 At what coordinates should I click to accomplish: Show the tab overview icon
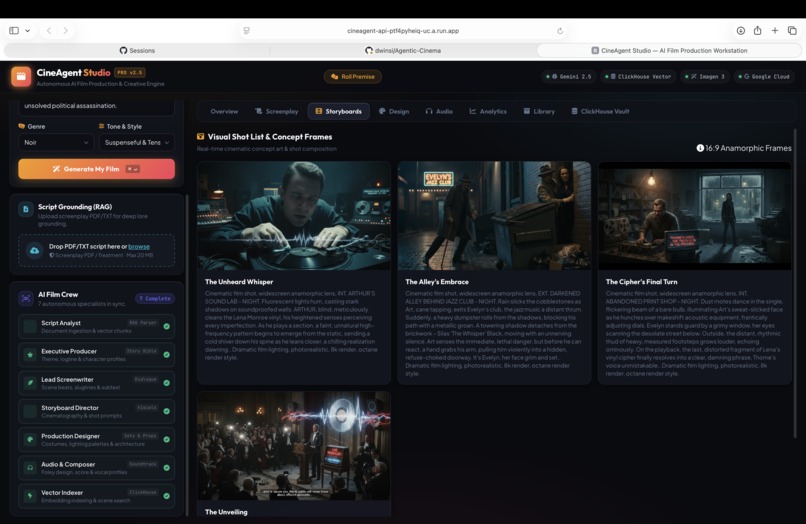tap(792, 31)
